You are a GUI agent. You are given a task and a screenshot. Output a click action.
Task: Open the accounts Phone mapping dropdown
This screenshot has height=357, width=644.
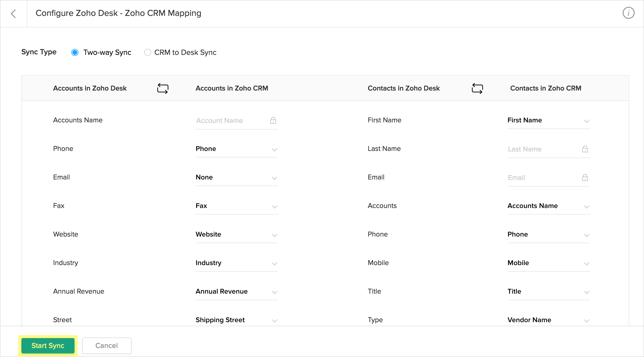[236, 149]
